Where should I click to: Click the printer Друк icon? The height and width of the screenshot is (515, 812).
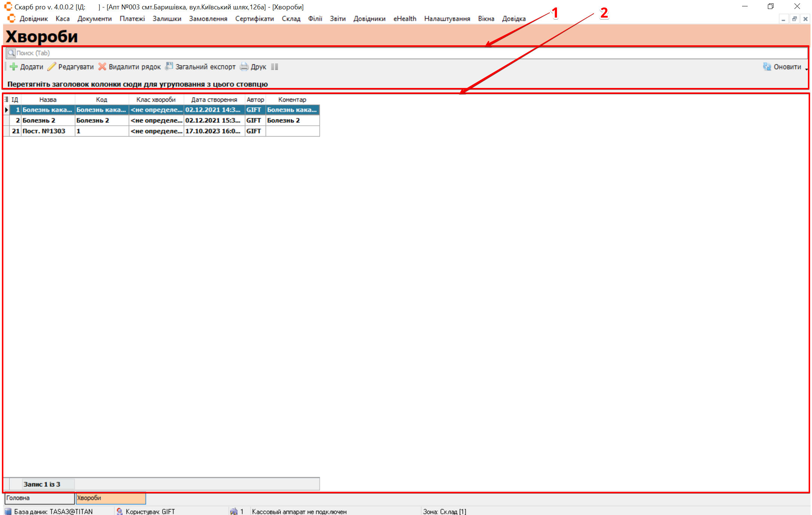tap(244, 67)
